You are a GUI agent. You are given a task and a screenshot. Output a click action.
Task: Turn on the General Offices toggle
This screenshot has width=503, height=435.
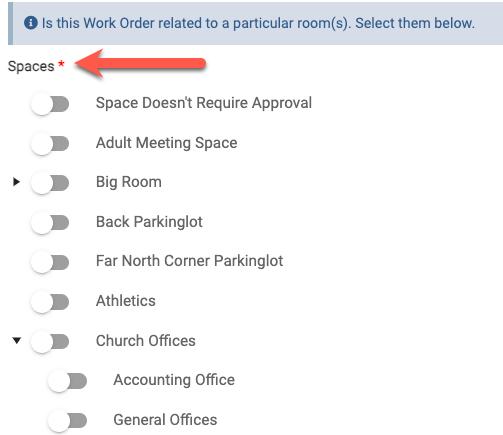pos(68,421)
